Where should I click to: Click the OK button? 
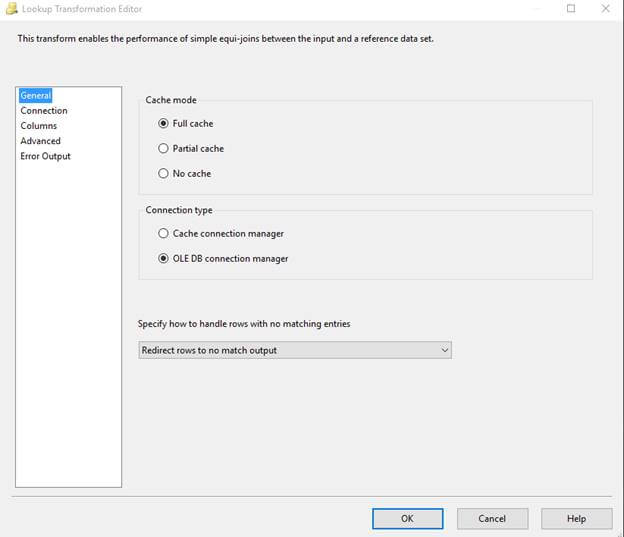pos(407,518)
